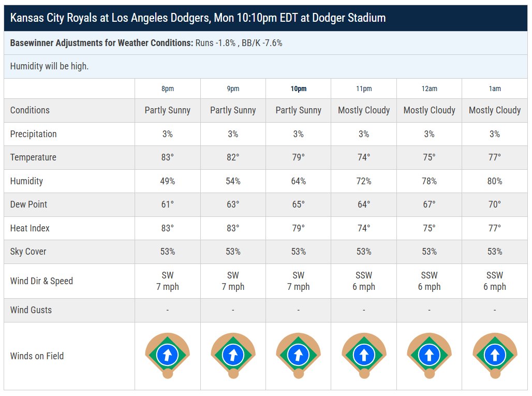Click the Basewinner Adjustments for Weather Conditions label
The width and height of the screenshot is (532, 396).
point(101,43)
